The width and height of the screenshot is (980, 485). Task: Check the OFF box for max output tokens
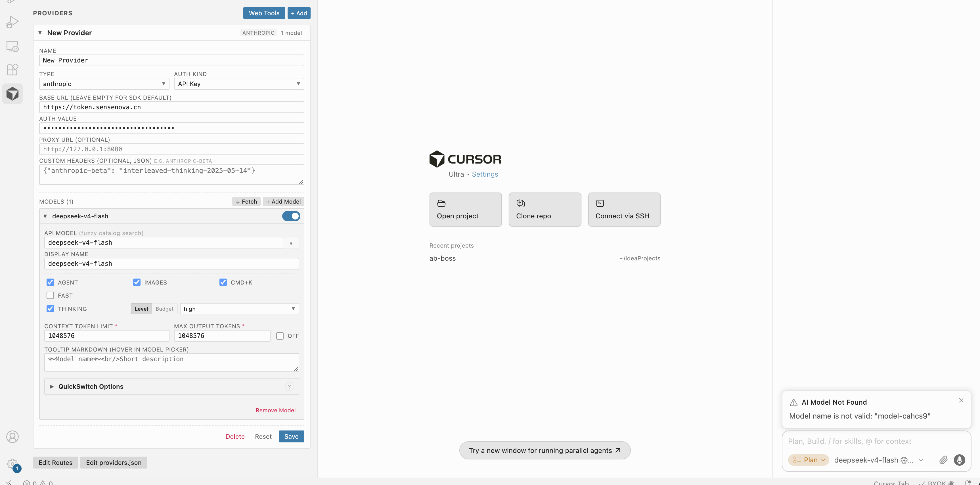(x=280, y=336)
